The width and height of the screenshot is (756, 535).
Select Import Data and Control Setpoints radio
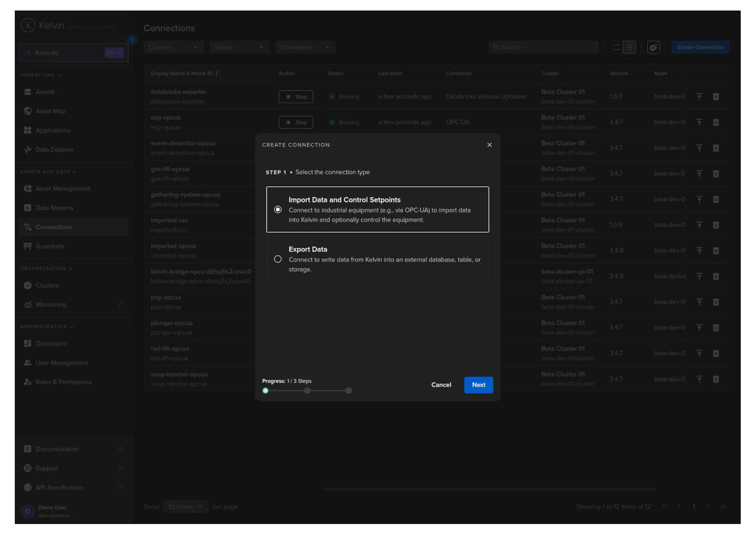tap(278, 210)
